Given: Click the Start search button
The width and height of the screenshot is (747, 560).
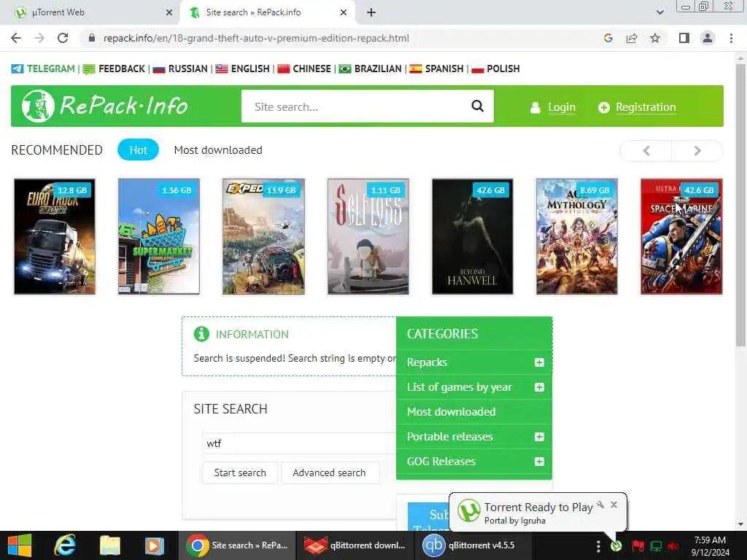Looking at the screenshot, I should 239,472.
